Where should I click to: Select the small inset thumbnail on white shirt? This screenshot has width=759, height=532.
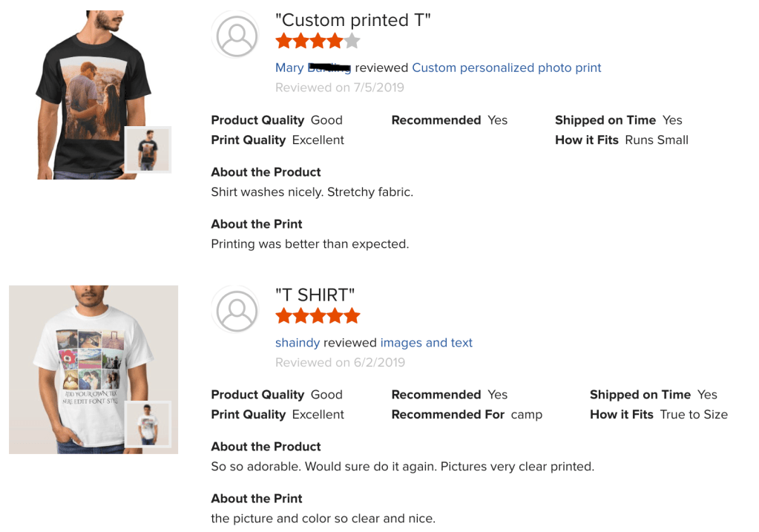[x=148, y=424]
